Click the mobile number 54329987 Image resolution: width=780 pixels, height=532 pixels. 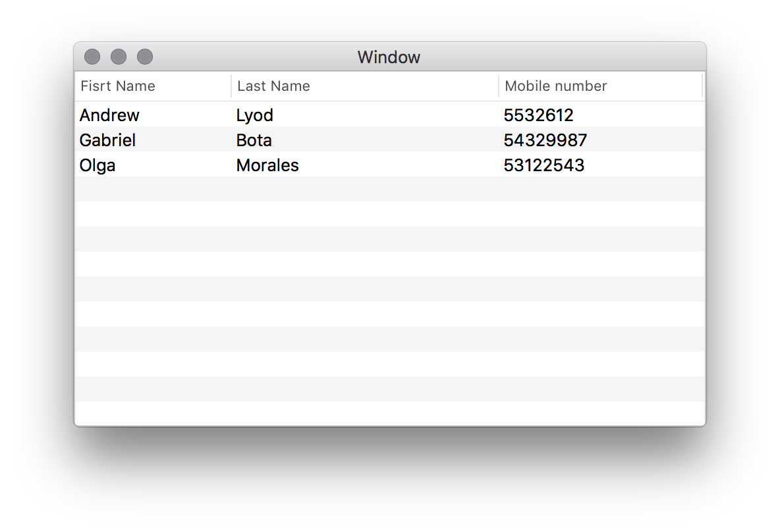pyautogui.click(x=544, y=140)
